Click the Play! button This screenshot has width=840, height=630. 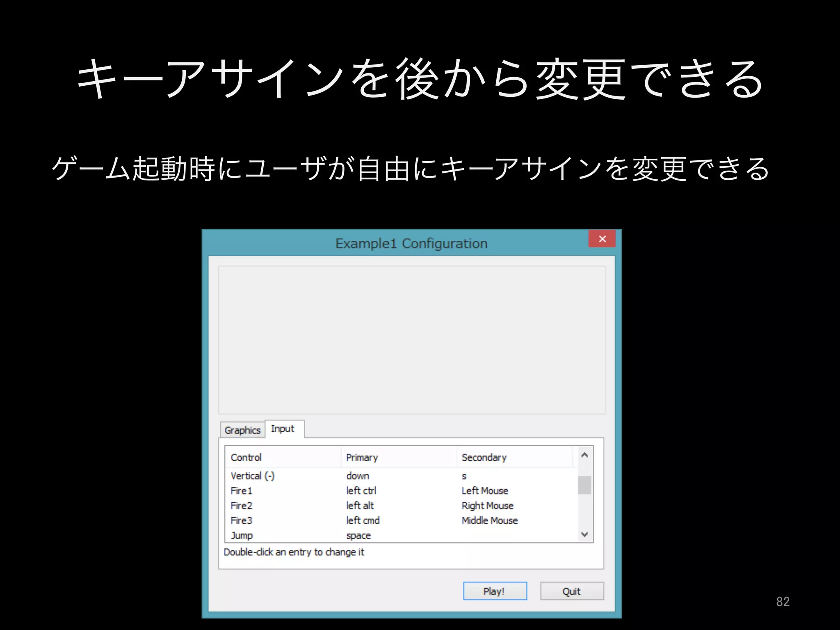coord(495,591)
